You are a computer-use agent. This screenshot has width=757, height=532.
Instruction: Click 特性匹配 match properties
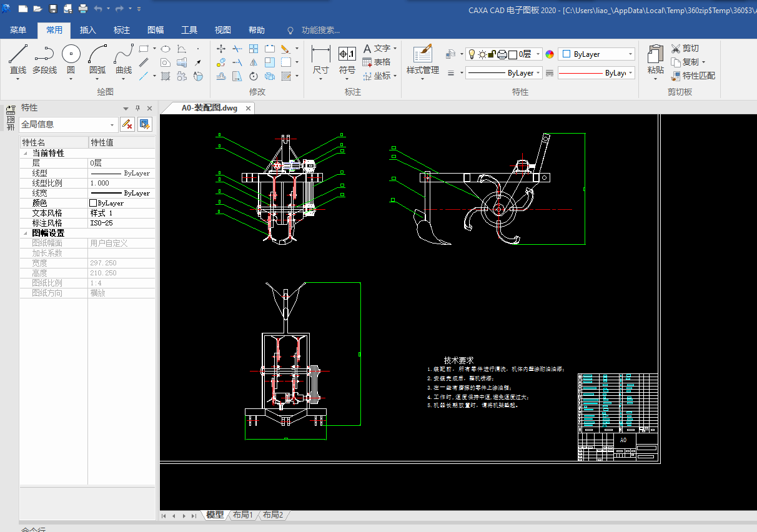click(693, 76)
